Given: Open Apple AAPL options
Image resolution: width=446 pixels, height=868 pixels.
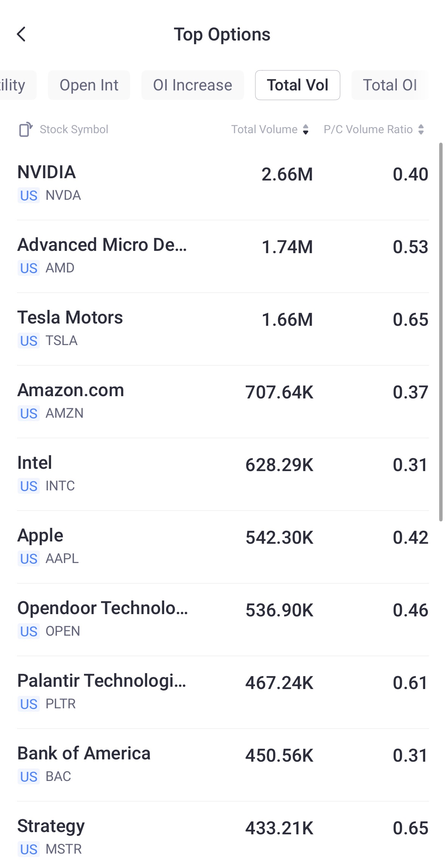Looking at the screenshot, I should tap(223, 546).
